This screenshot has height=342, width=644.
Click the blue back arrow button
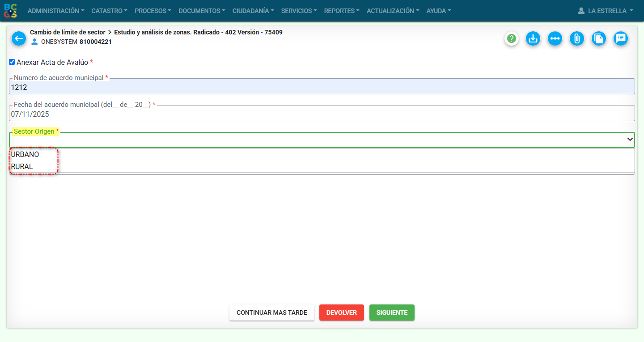[x=19, y=39]
